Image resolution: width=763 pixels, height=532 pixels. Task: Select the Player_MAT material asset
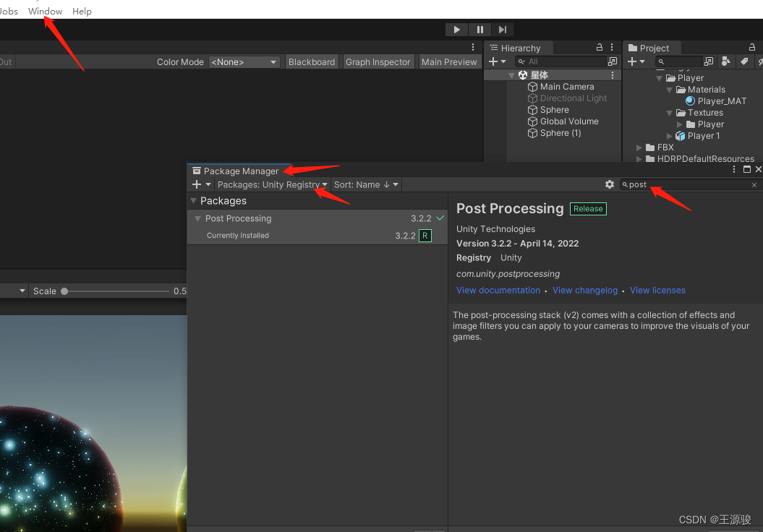pyautogui.click(x=721, y=101)
